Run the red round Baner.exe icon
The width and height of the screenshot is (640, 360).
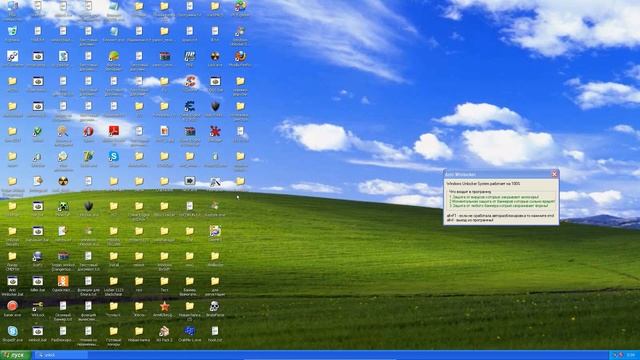(12, 306)
